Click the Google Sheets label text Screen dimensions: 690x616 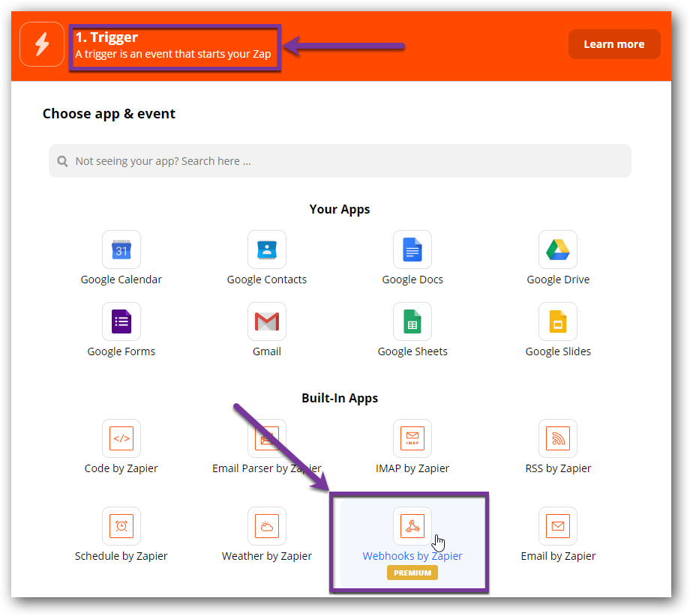(x=412, y=351)
